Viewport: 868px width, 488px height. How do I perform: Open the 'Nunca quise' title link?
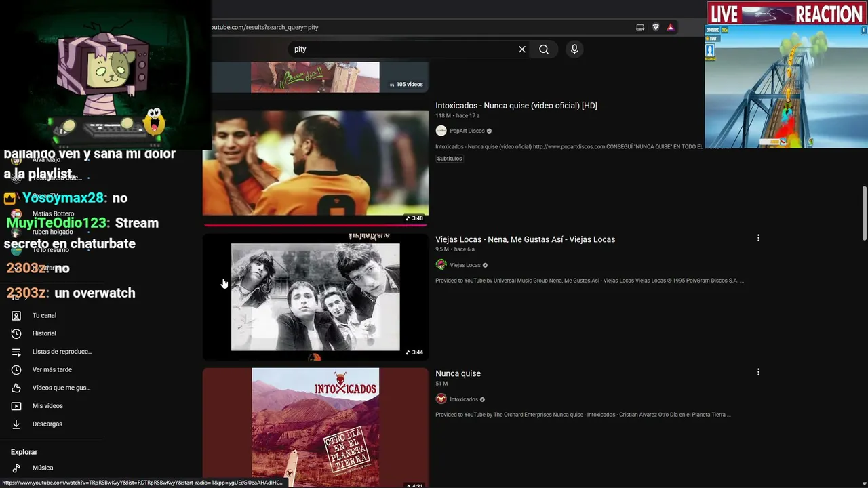click(458, 373)
